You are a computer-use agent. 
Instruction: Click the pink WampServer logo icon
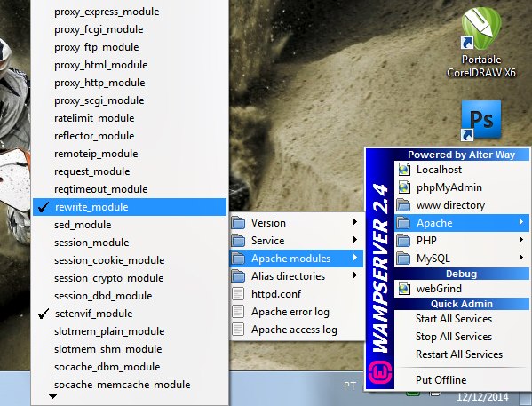(x=380, y=372)
